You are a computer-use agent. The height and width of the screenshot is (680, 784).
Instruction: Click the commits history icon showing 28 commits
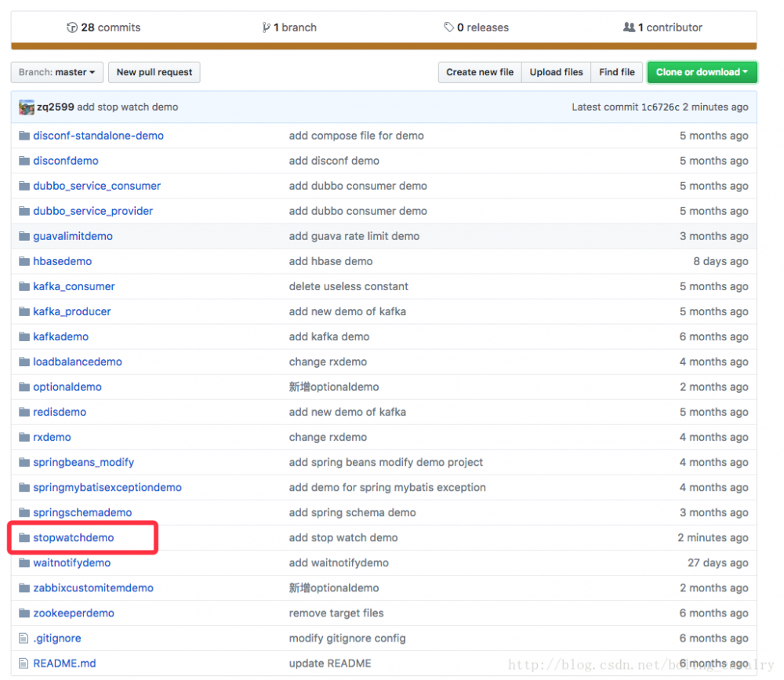click(x=71, y=27)
